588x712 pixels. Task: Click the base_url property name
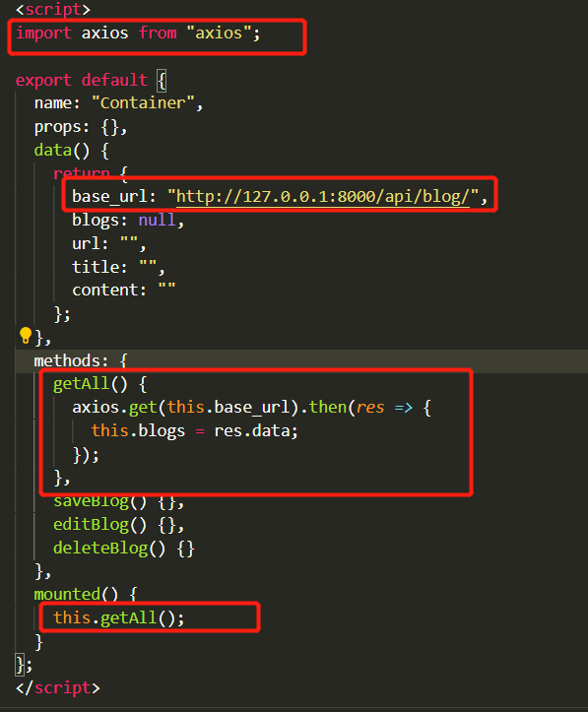tap(109, 197)
